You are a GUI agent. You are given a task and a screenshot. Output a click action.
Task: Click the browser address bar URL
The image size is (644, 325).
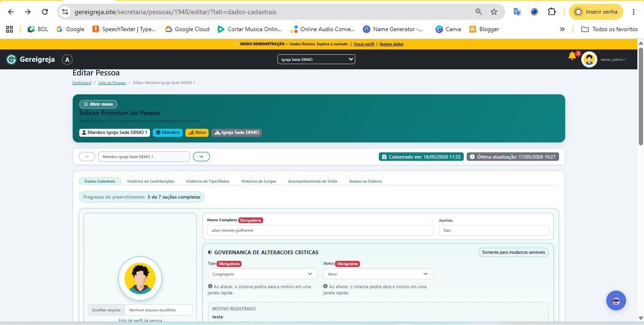(176, 12)
